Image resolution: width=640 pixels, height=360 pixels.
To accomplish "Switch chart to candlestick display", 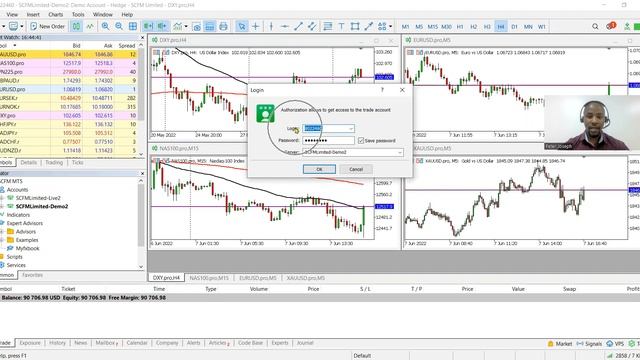I will tap(76, 26).
